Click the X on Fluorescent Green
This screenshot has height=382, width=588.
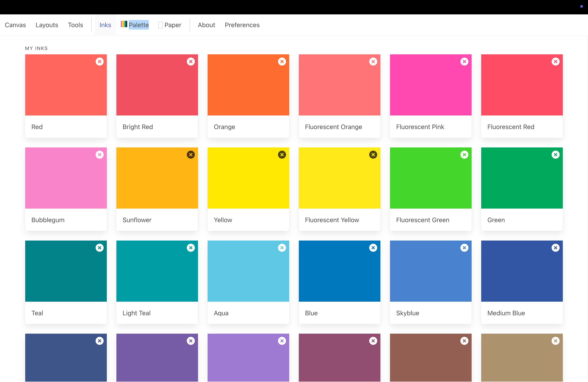click(x=464, y=155)
